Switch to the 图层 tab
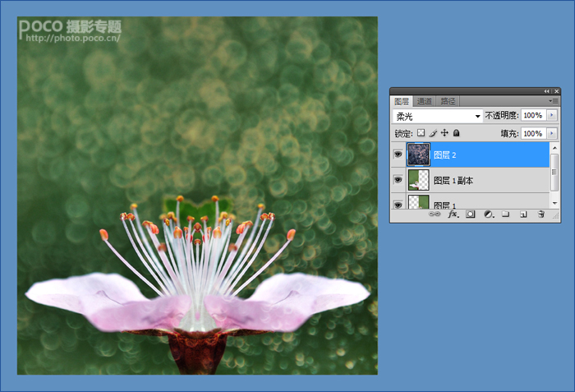575x392 pixels. coord(402,101)
